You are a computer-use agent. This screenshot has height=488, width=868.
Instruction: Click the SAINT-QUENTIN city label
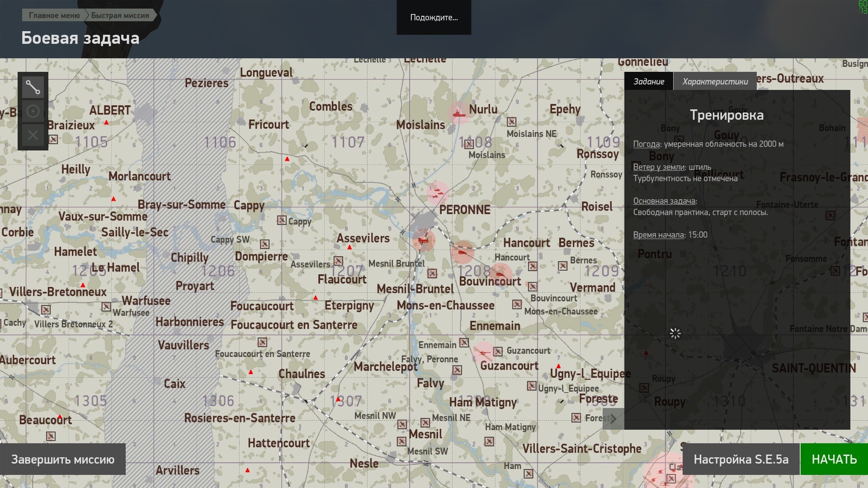(x=814, y=368)
